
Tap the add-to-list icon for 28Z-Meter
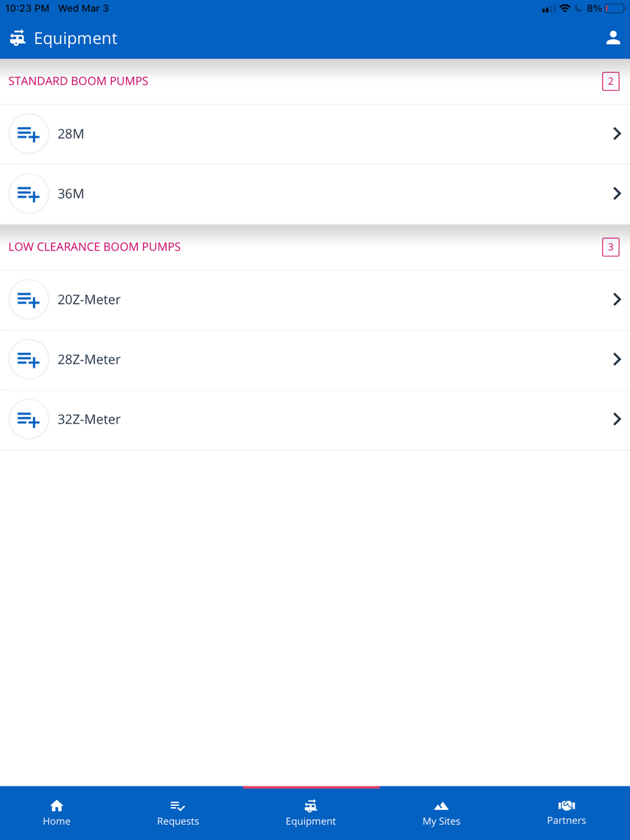(x=28, y=359)
